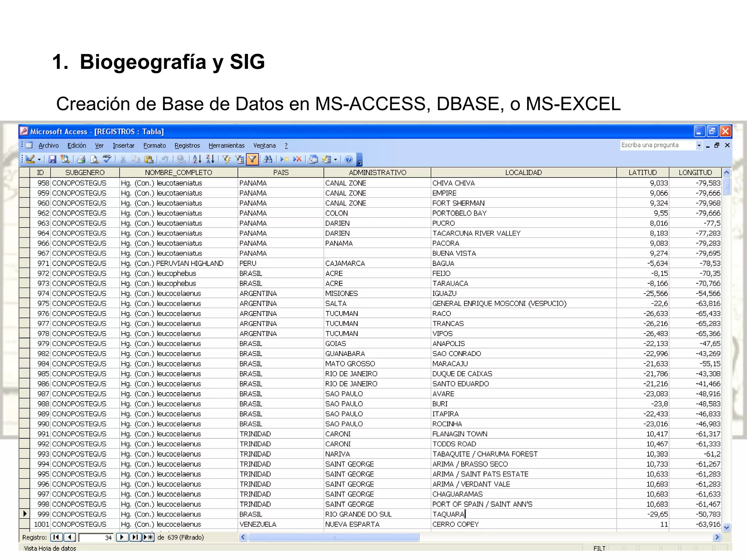This screenshot has height=560, width=747.
Task: Click the row selector for record 999
Action: pos(24,514)
